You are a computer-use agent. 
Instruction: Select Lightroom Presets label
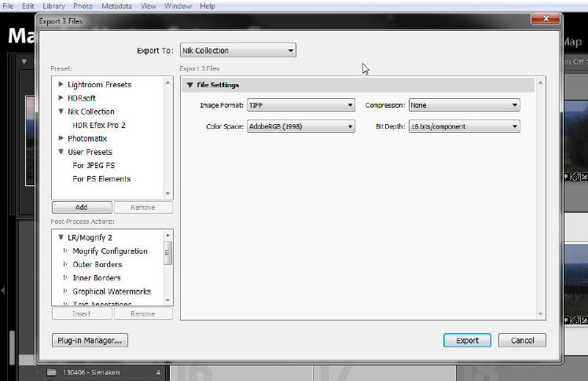(x=99, y=85)
